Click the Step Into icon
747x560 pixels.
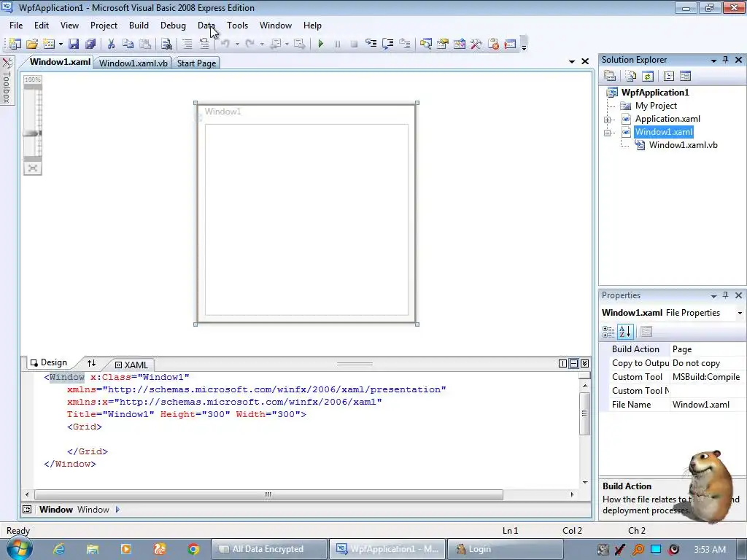pyautogui.click(x=371, y=44)
